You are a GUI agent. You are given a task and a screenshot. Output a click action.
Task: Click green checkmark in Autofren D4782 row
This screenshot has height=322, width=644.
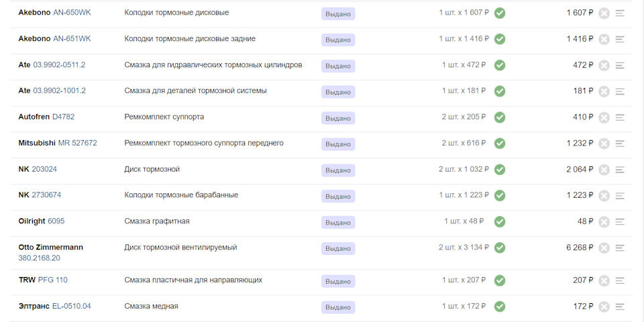click(x=499, y=117)
